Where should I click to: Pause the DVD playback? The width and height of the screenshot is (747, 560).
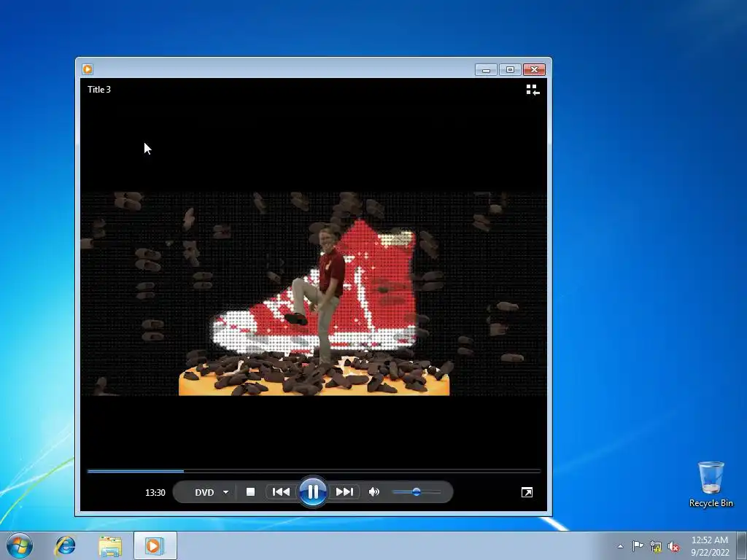(313, 492)
